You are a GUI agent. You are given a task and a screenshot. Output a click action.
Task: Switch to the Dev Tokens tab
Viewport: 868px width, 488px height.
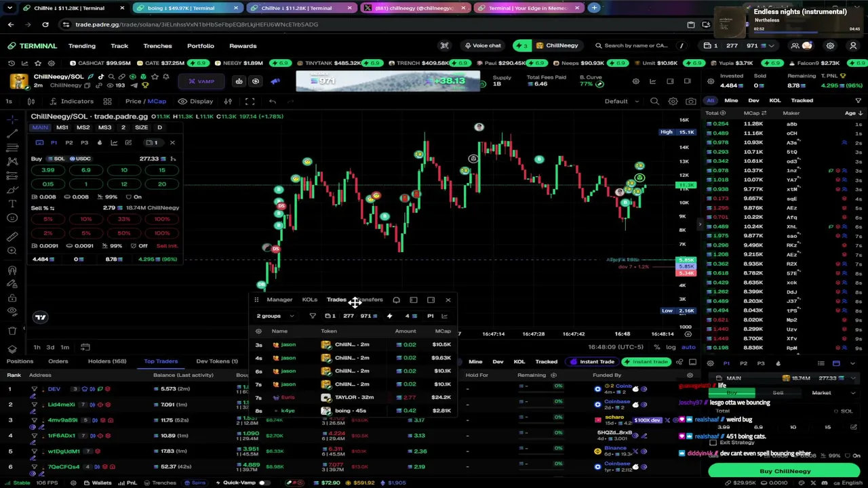click(217, 361)
